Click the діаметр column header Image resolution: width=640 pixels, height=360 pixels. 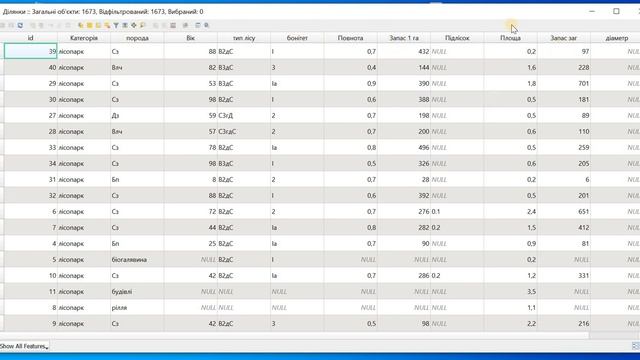pyautogui.click(x=616, y=38)
